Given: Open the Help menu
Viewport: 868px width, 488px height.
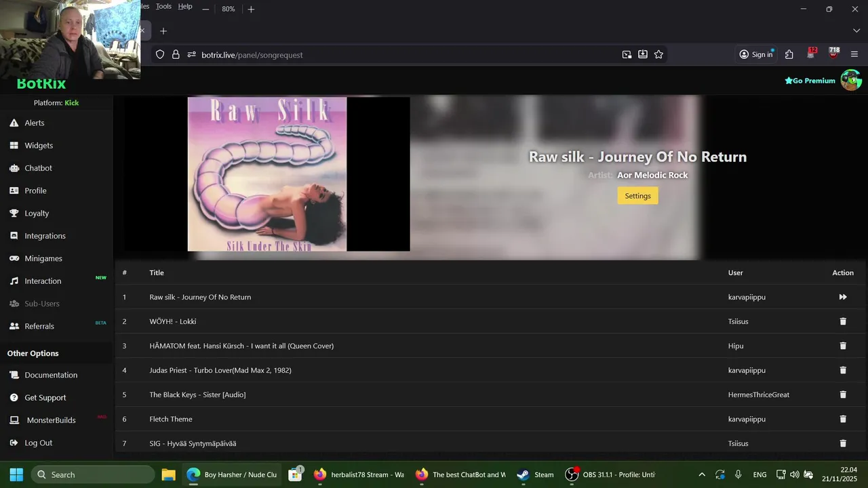Looking at the screenshot, I should point(185,6).
